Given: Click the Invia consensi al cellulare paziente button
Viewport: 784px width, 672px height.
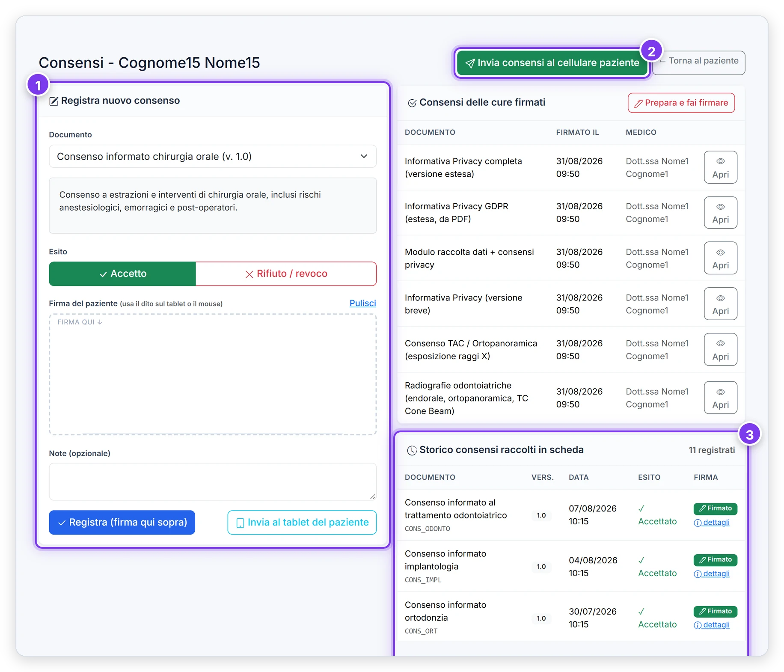Looking at the screenshot, I should (552, 63).
